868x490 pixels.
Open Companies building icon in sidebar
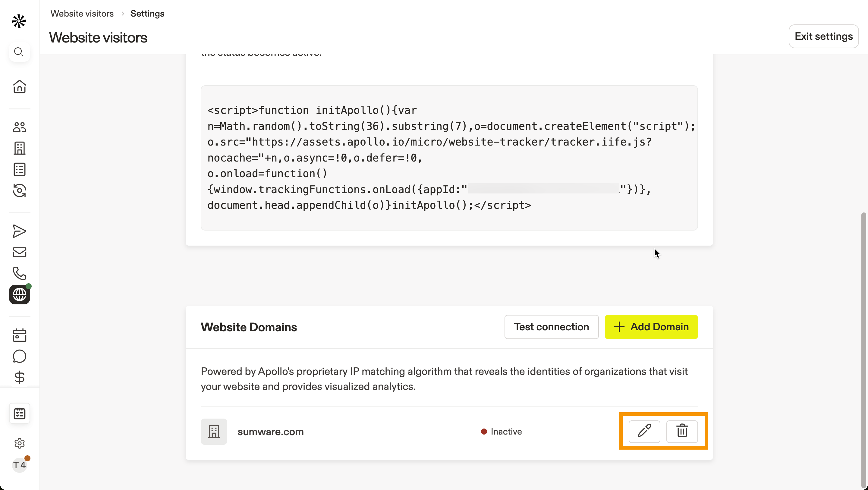pos(20,148)
